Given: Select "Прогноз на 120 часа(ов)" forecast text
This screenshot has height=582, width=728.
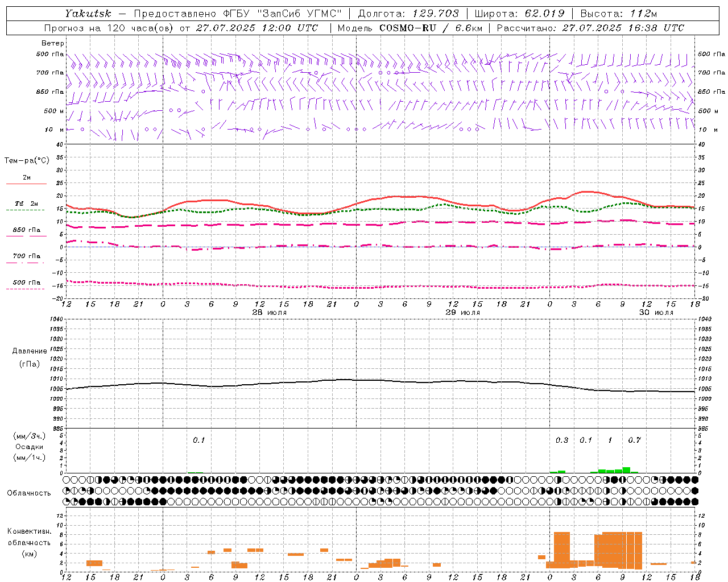Looking at the screenshot, I should (109, 28).
